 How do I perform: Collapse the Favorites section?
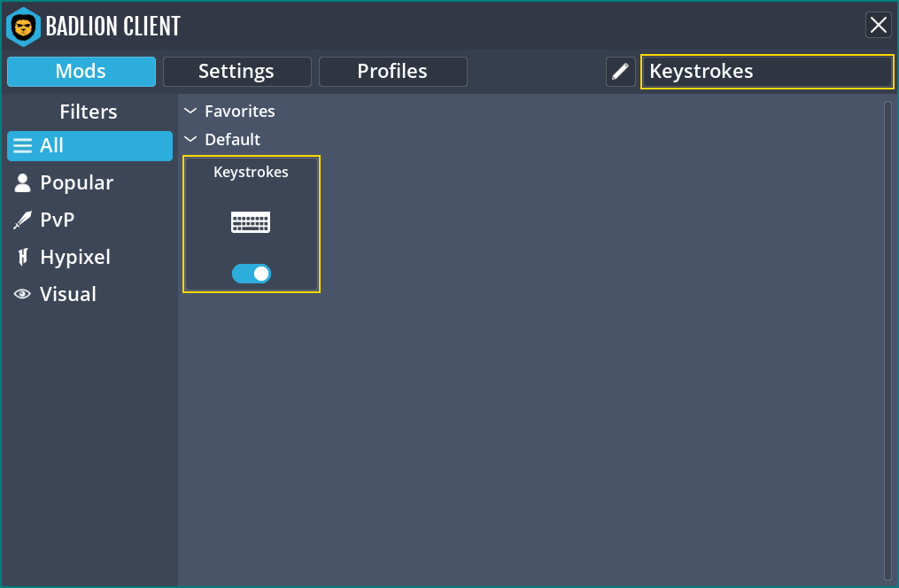click(x=190, y=111)
